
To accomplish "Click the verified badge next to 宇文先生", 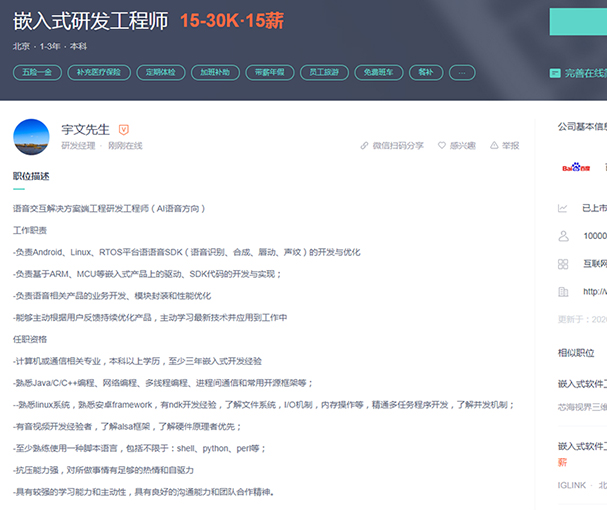I will coord(124,129).
